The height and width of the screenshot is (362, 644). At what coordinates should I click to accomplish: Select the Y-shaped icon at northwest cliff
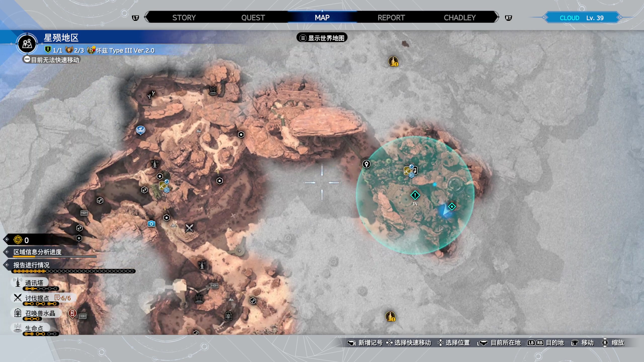pyautogui.click(x=151, y=95)
